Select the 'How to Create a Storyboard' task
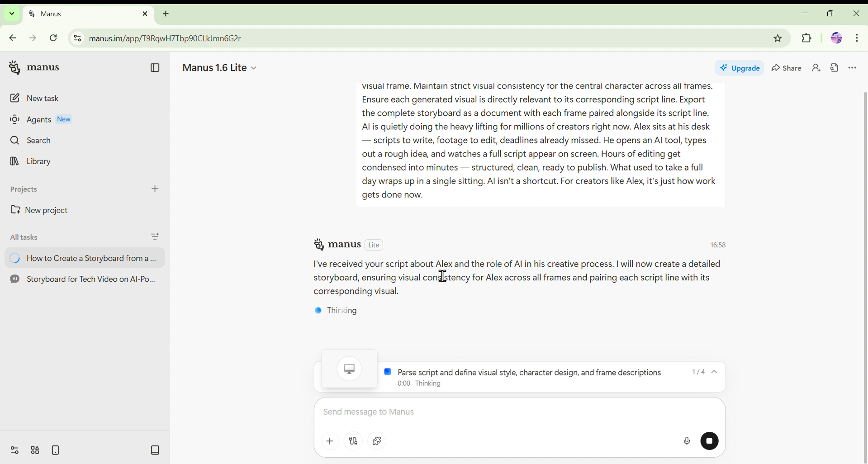The height and width of the screenshot is (464, 868). point(85,258)
